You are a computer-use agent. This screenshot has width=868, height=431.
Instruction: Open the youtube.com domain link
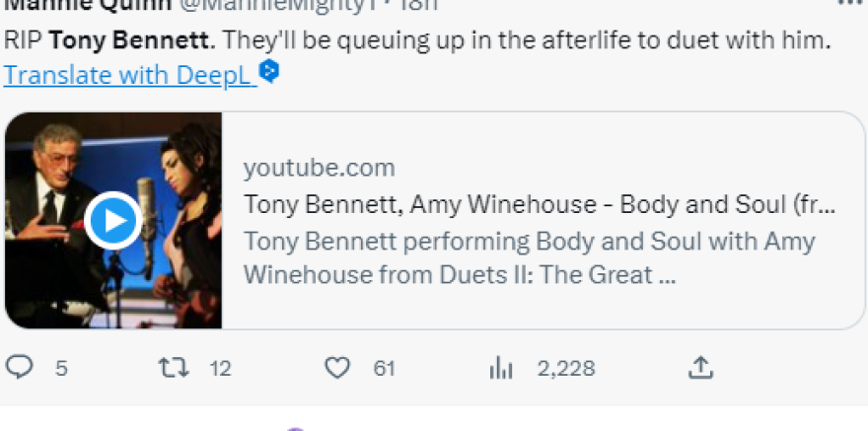coord(319,168)
